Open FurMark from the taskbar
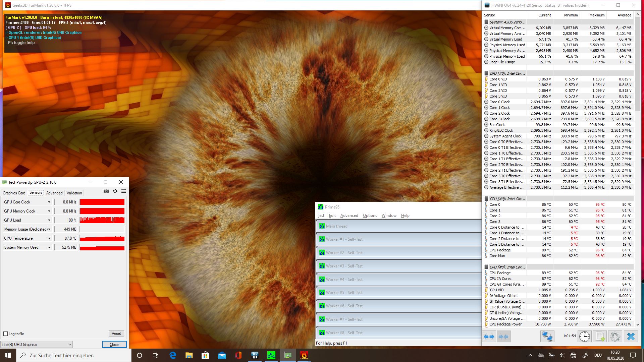Viewport: 644px width, 362px height. click(x=304, y=355)
